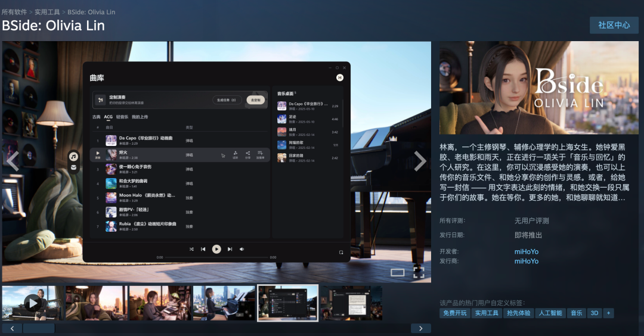Open the miHoYo developer link
Viewport: 644px width, 336px height.
click(x=526, y=251)
